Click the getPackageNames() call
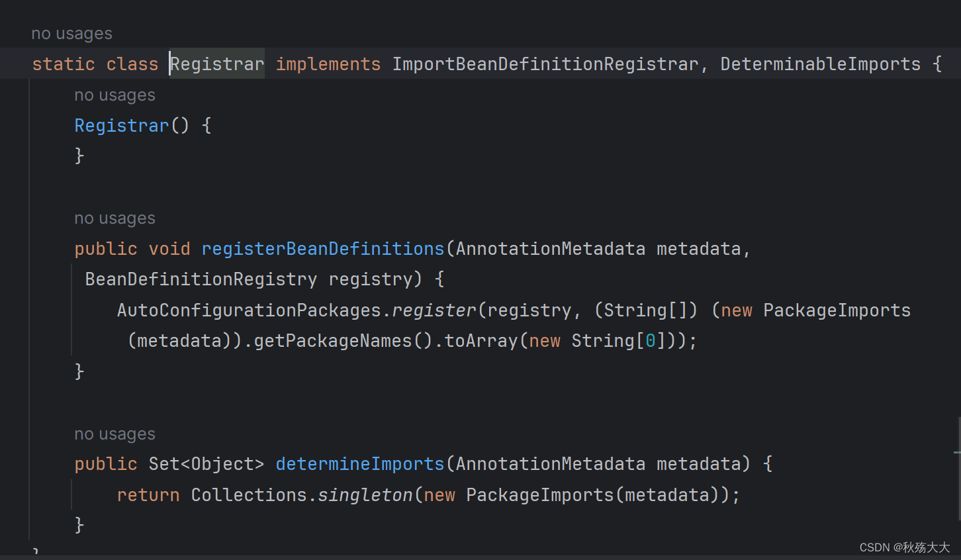Screen dimensions: 961x560 pyautogui.click(x=343, y=341)
